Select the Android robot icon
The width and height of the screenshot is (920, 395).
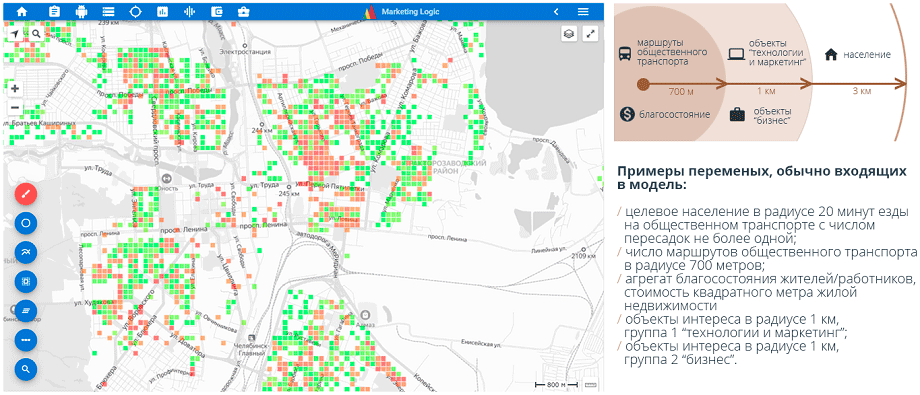[x=82, y=11]
